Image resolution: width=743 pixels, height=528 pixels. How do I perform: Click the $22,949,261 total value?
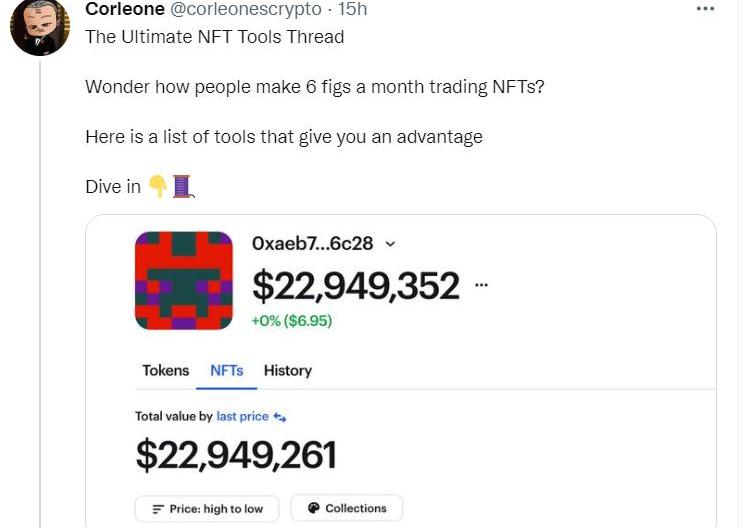pos(236,456)
